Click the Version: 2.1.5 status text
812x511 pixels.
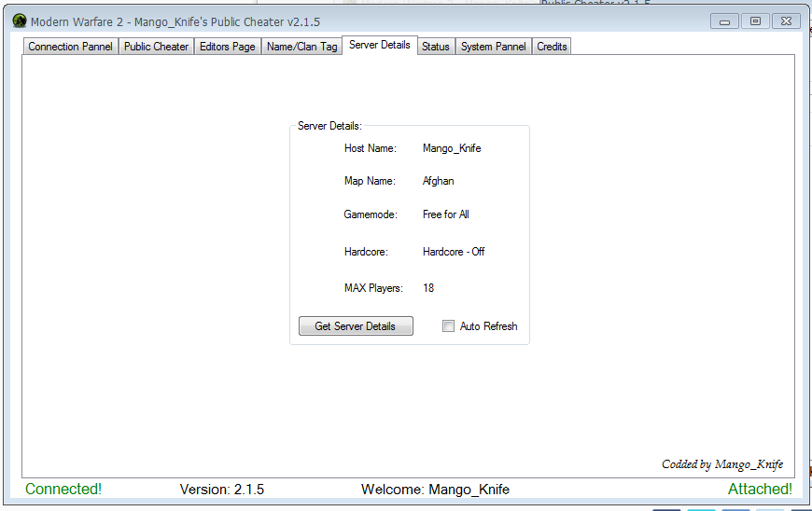221,490
